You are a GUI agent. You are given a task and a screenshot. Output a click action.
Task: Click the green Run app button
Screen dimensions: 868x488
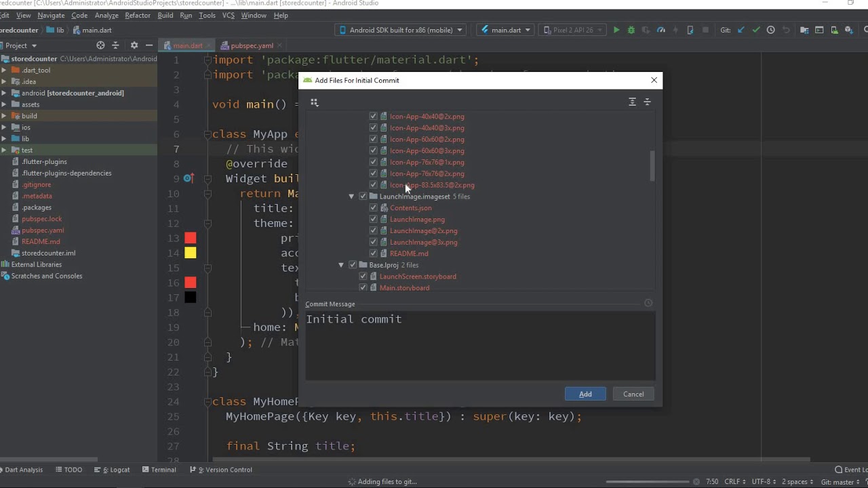(x=616, y=30)
